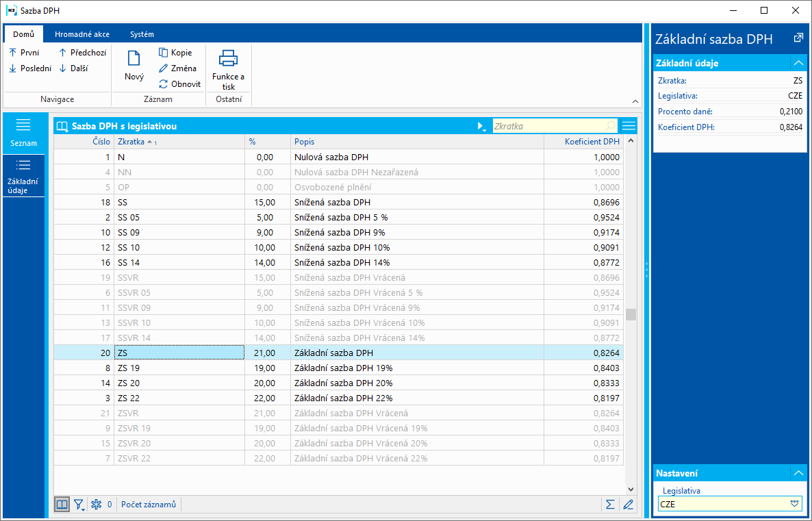Click Procento daně value 0,2100
Image resolution: width=812 pixels, height=521 pixels.
pyautogui.click(x=791, y=112)
